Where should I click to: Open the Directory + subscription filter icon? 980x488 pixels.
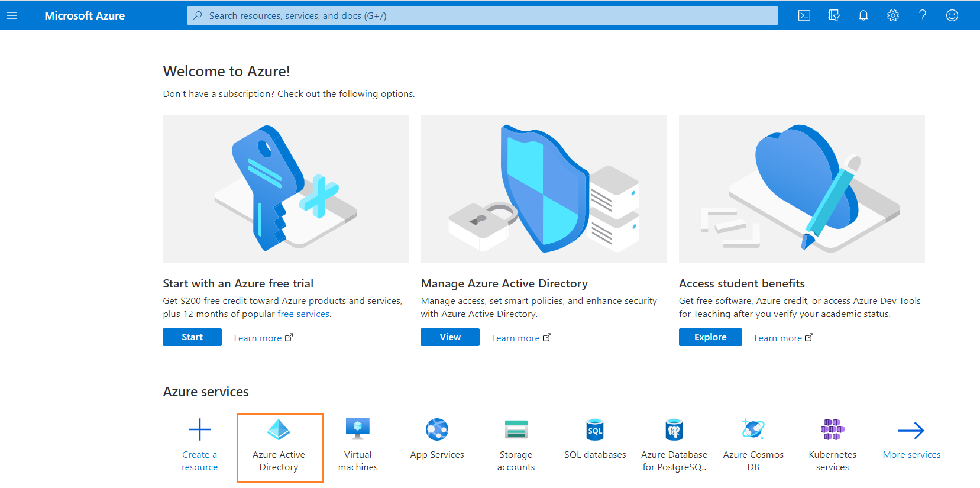click(x=833, y=15)
